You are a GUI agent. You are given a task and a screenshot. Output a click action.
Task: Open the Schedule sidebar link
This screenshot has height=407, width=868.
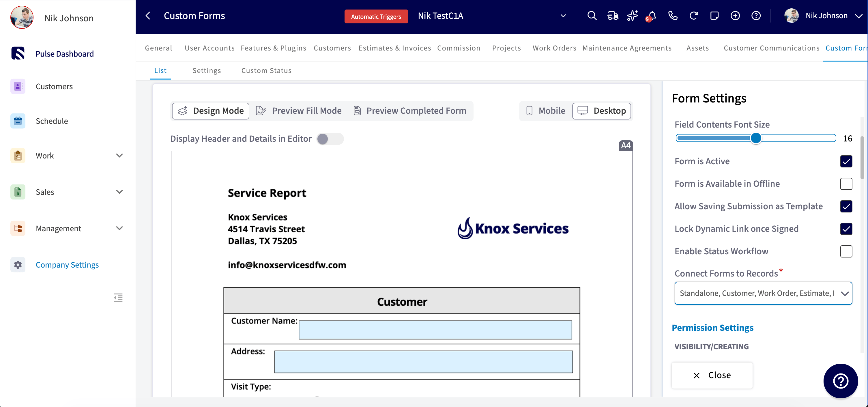click(x=52, y=121)
